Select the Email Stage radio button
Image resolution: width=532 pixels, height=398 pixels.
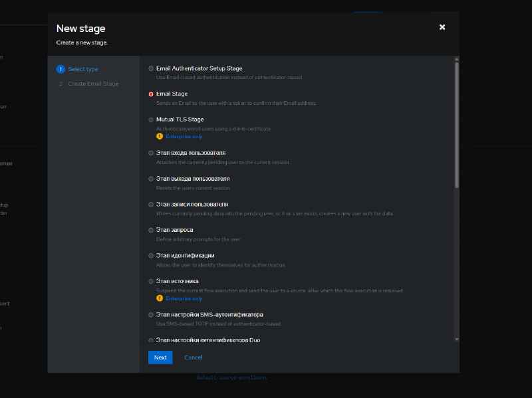(151, 94)
